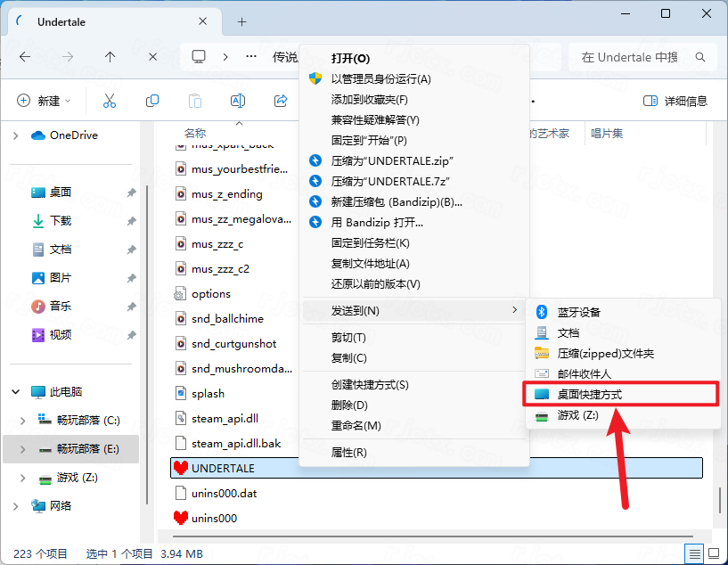Collapse the 此电脑 tree node
Screen dimensions: 728x565
16,392
